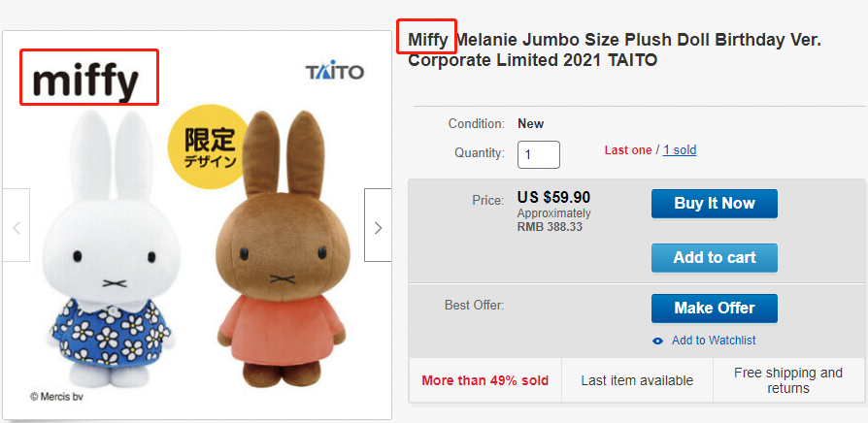The width and height of the screenshot is (868, 423).
Task: Click the eye icon beside Add to Watchlist
Action: pyautogui.click(x=658, y=341)
